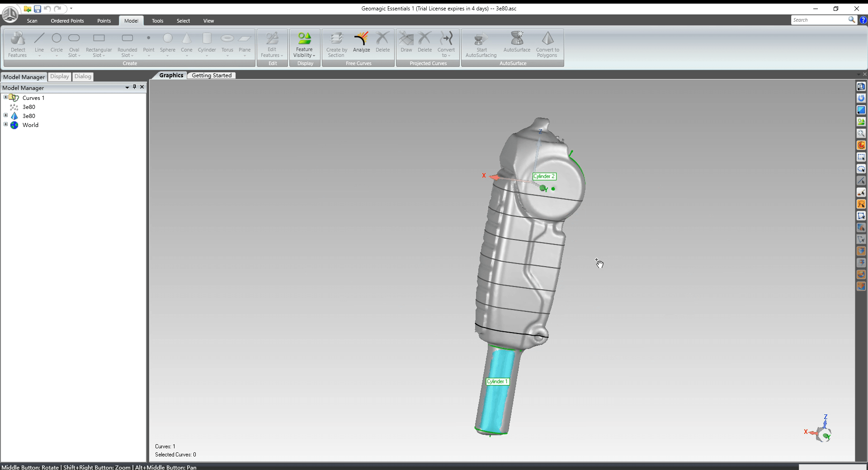Open the Detect Features tool
868x470 pixels.
click(18, 43)
